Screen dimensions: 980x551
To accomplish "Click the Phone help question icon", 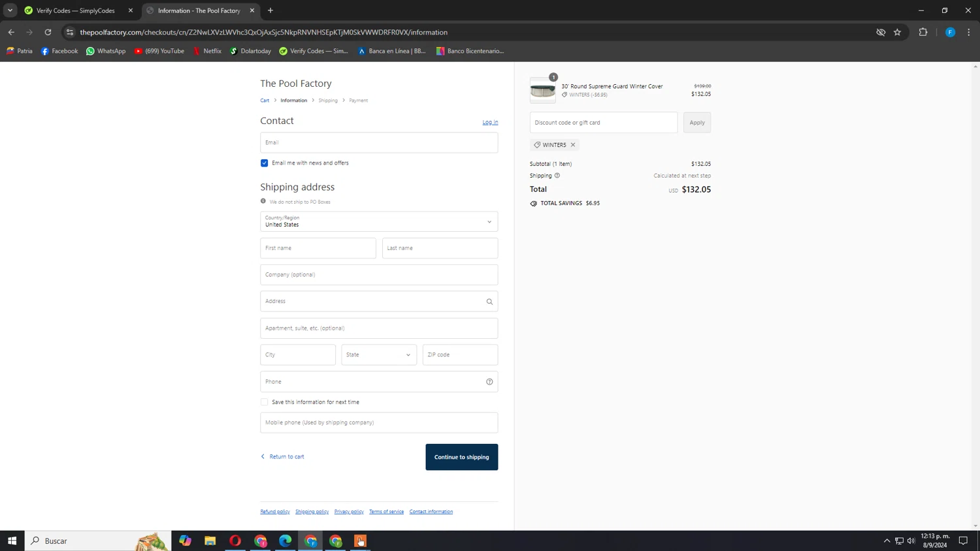I will pos(489,382).
